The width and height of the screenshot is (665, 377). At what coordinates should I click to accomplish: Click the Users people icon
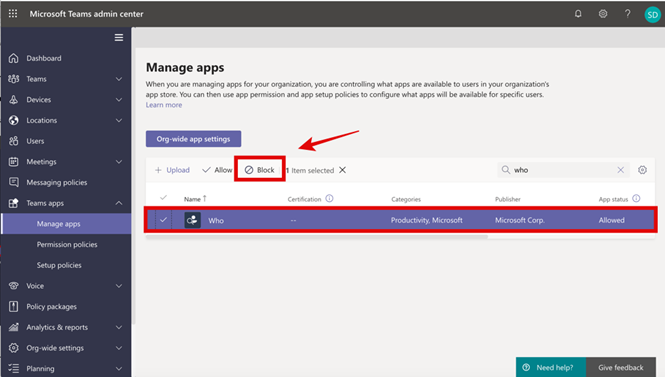[x=14, y=141]
